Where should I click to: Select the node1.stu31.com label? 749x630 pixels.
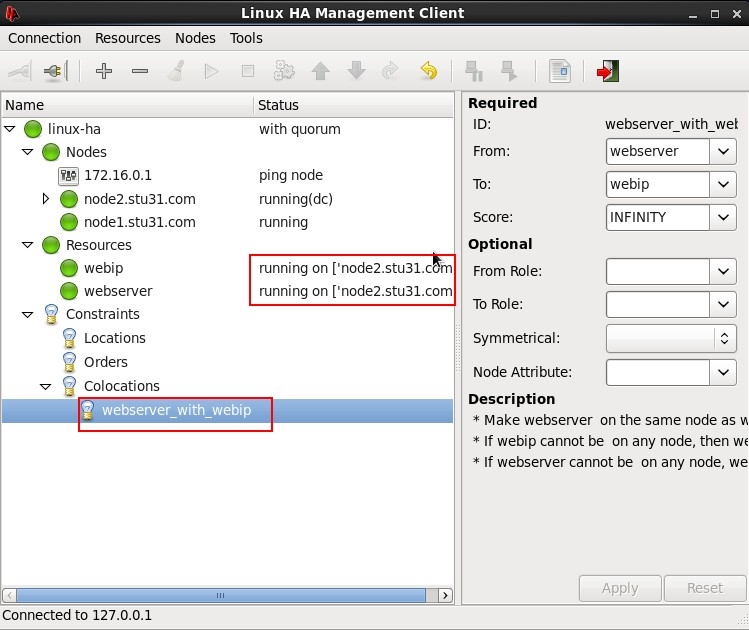(139, 222)
